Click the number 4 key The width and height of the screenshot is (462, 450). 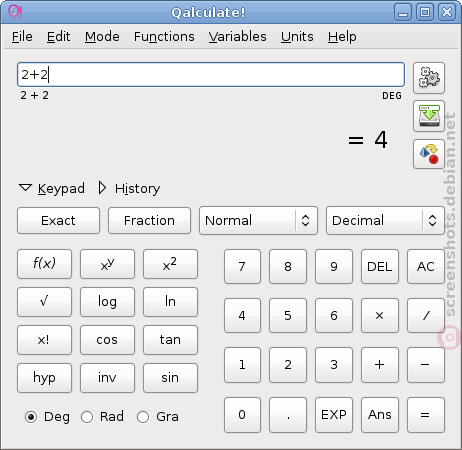(242, 315)
